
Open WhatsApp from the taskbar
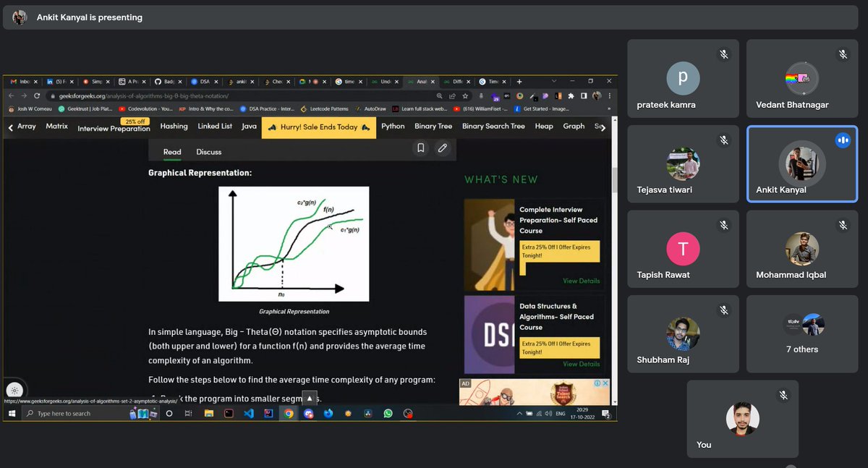click(388, 414)
